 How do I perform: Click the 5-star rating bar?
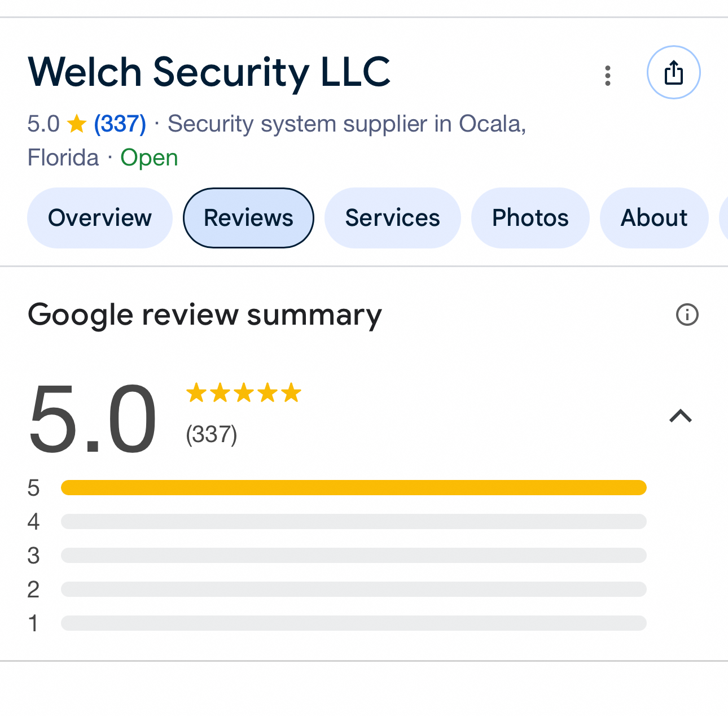point(353,487)
